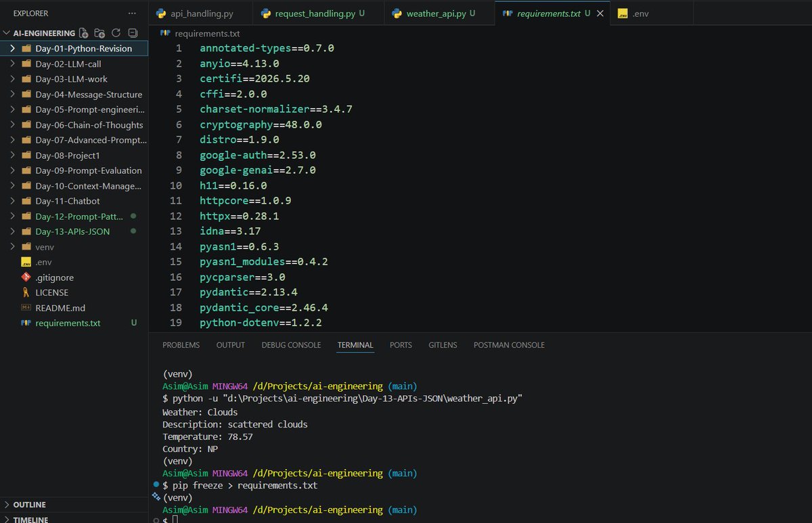Click the .env tab file icon
This screenshot has height=523, width=812.
(x=622, y=14)
